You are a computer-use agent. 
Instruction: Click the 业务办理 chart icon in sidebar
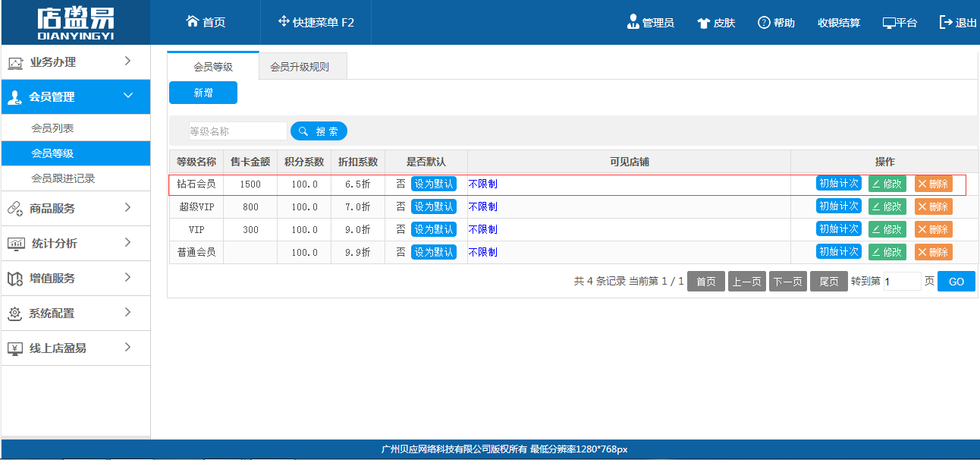tap(16, 63)
